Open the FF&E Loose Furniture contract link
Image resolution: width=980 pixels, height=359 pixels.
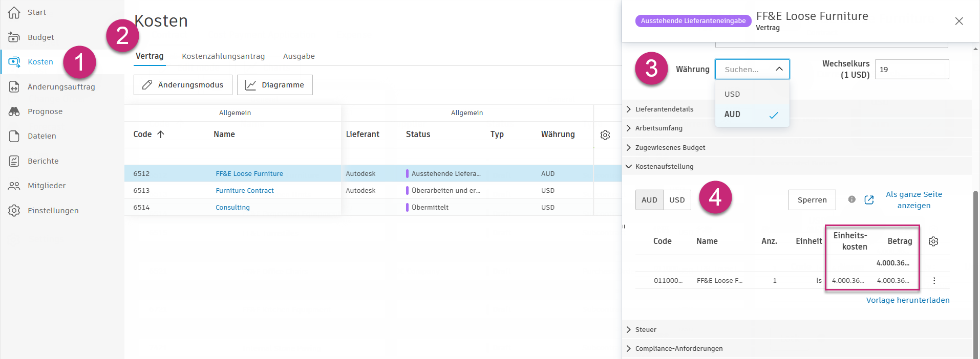[x=249, y=173]
